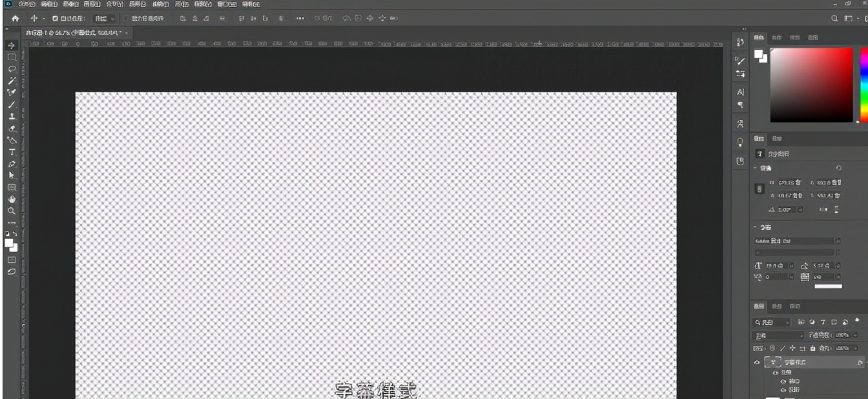Viewport: 868px width, 399px height.
Task: Select the Zoom magnifier tool
Action: click(12, 210)
